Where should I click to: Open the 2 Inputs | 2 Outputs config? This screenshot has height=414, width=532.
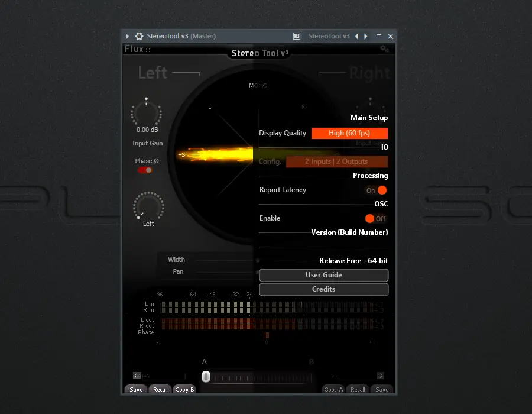336,161
